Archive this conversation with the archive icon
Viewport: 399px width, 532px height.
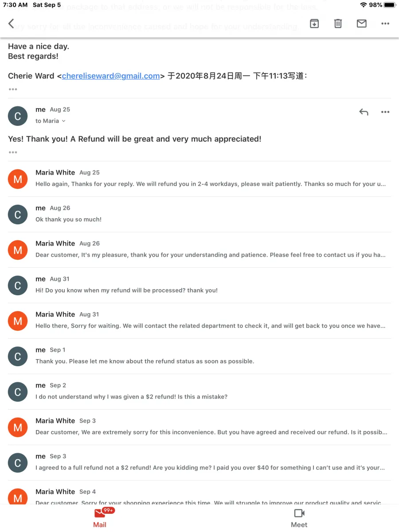(314, 23)
